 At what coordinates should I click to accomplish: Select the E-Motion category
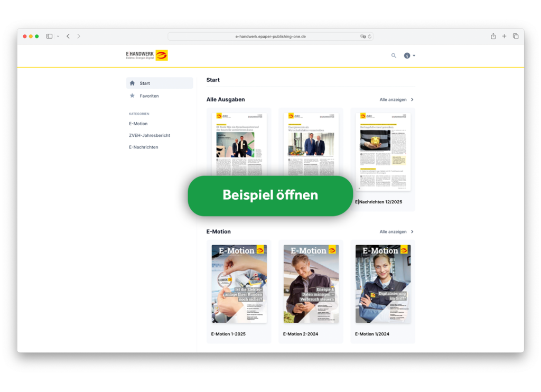tap(138, 124)
